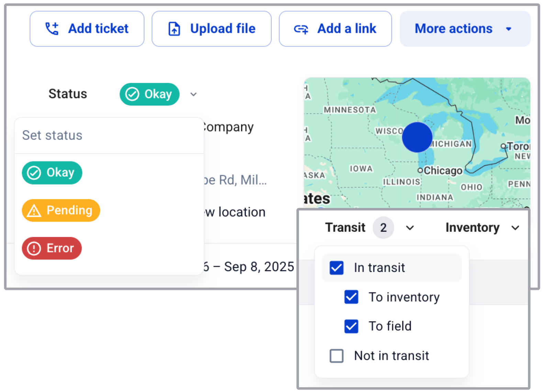Click the link-plus icon on Add a link
Viewport: 543px width, 392px height.
[301, 29]
